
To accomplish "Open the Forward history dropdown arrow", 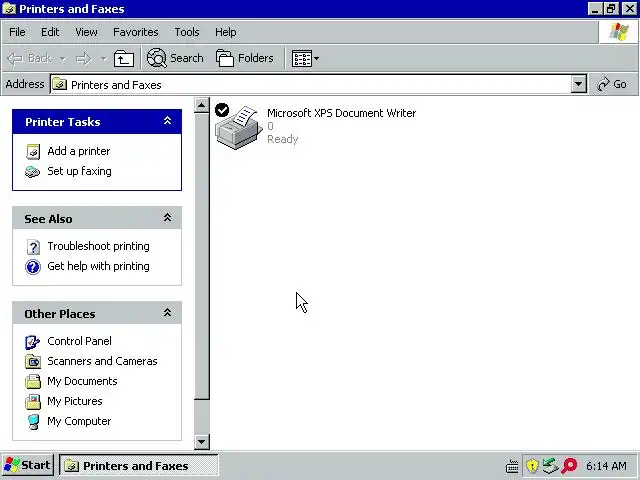I will 104,59.
